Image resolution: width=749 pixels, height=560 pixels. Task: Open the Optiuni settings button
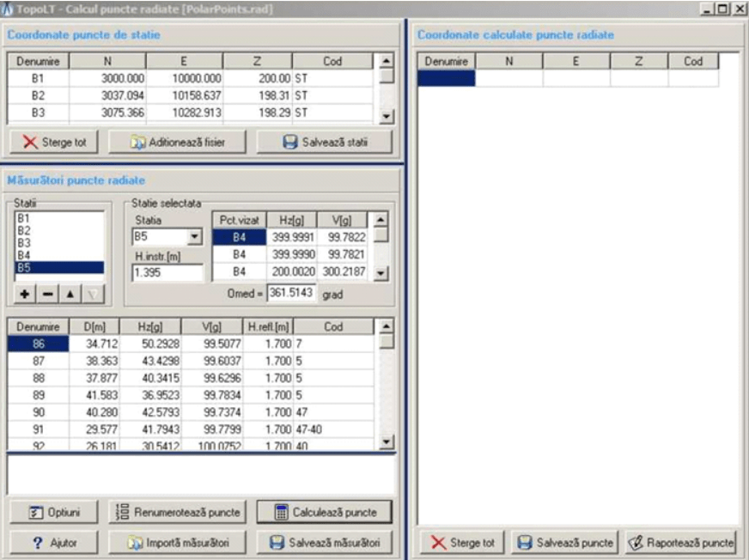(x=54, y=512)
